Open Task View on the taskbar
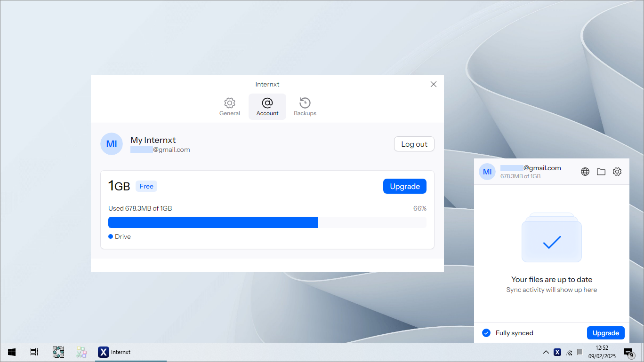Viewport: 644px width, 362px height. pos(34,352)
